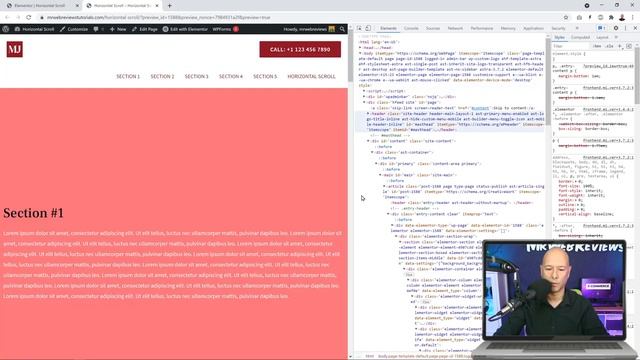Switch to the Sources DevTools tab

(x=433, y=28)
